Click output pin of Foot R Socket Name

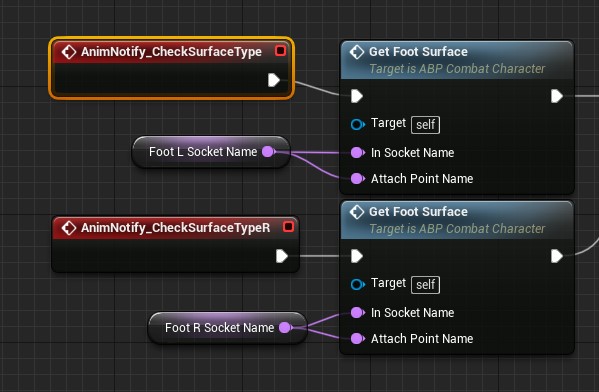pyautogui.click(x=285, y=327)
